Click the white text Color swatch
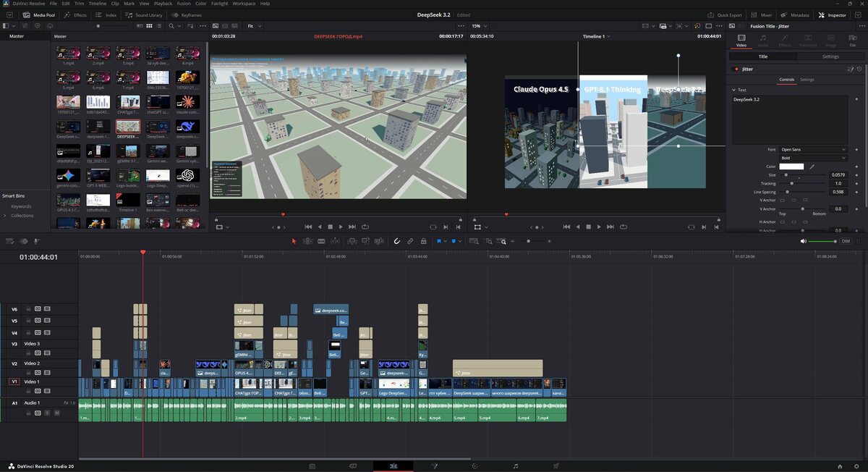The image size is (868, 472). click(x=791, y=167)
